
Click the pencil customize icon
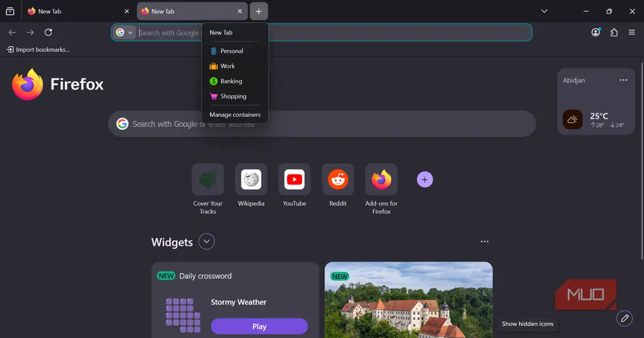(x=625, y=319)
